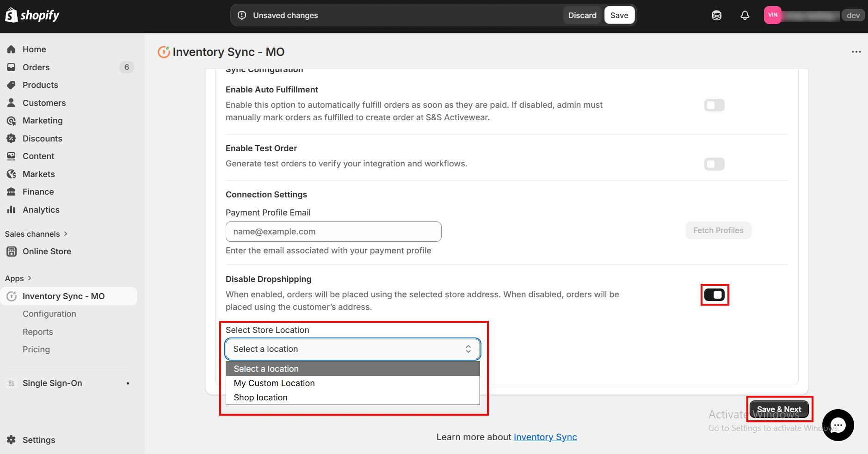Click the Payment Profile Email field
The image size is (868, 454).
(x=333, y=231)
